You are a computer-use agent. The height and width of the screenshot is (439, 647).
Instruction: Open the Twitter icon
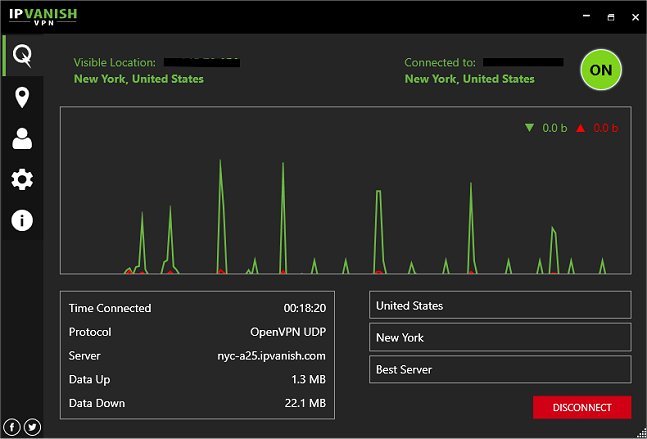(x=32, y=427)
